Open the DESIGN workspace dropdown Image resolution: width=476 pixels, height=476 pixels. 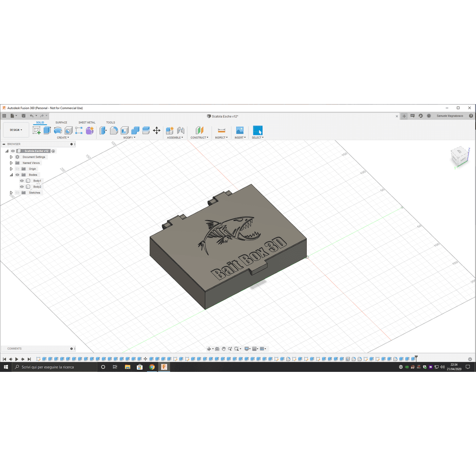click(x=16, y=130)
